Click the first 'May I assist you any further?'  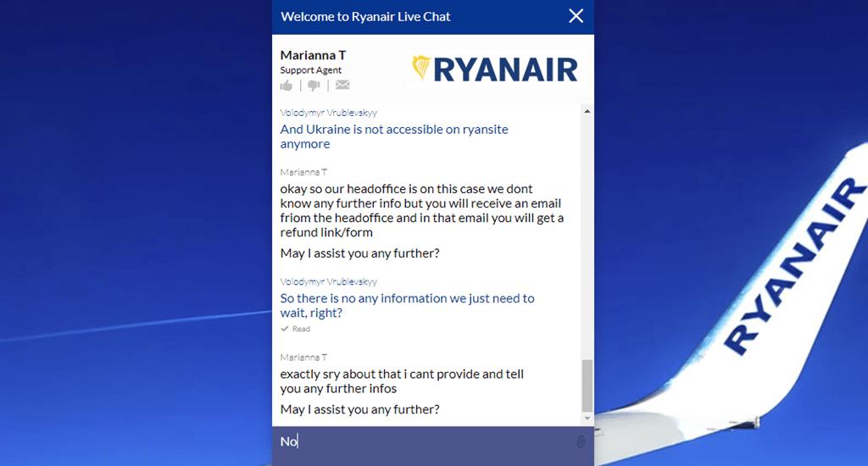[x=359, y=253]
